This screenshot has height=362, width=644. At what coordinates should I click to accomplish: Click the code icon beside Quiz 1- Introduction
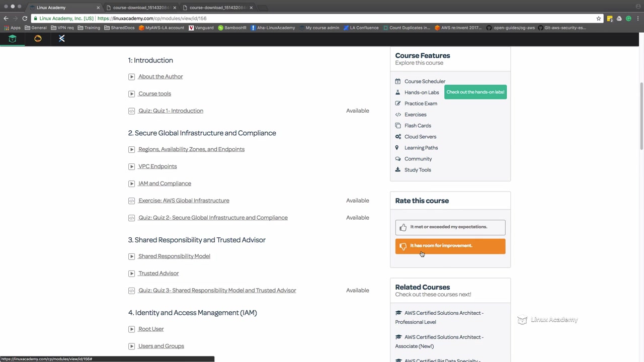click(131, 111)
